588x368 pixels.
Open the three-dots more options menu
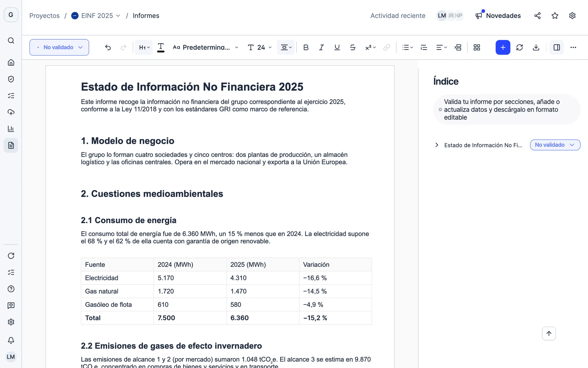[x=573, y=47]
